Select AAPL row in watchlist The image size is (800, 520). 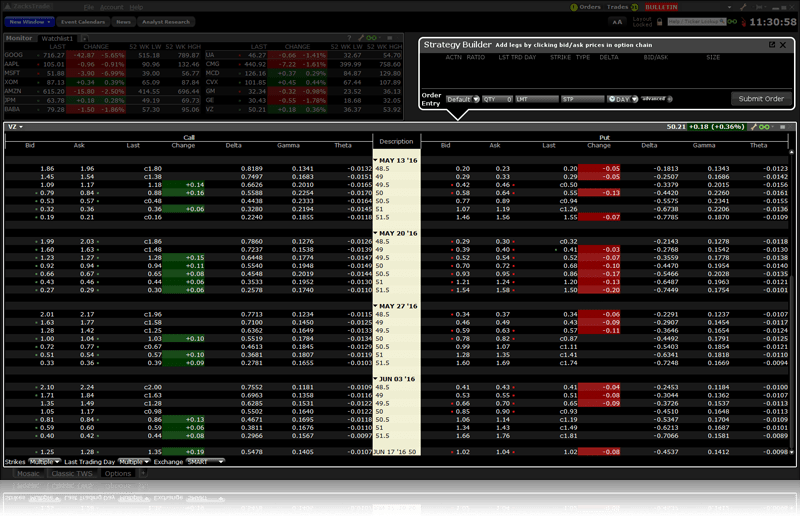pyautogui.click(x=102, y=64)
